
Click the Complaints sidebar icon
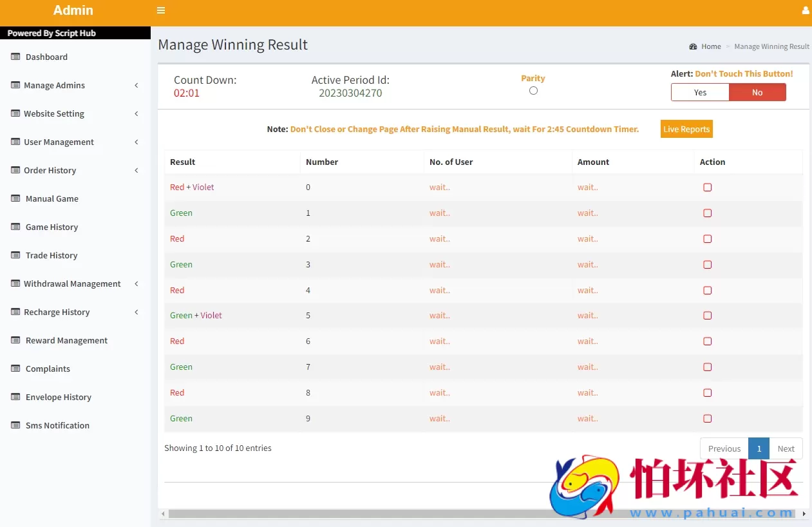click(x=15, y=369)
